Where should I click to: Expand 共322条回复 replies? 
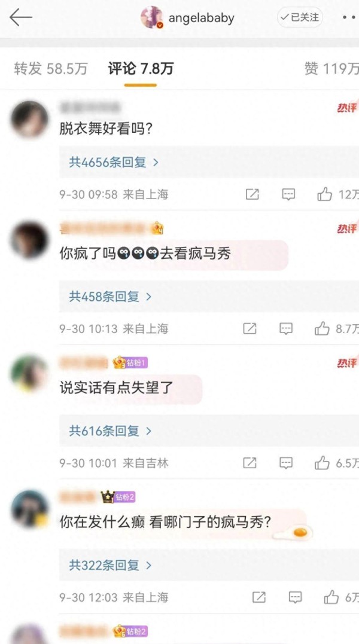[110, 566]
